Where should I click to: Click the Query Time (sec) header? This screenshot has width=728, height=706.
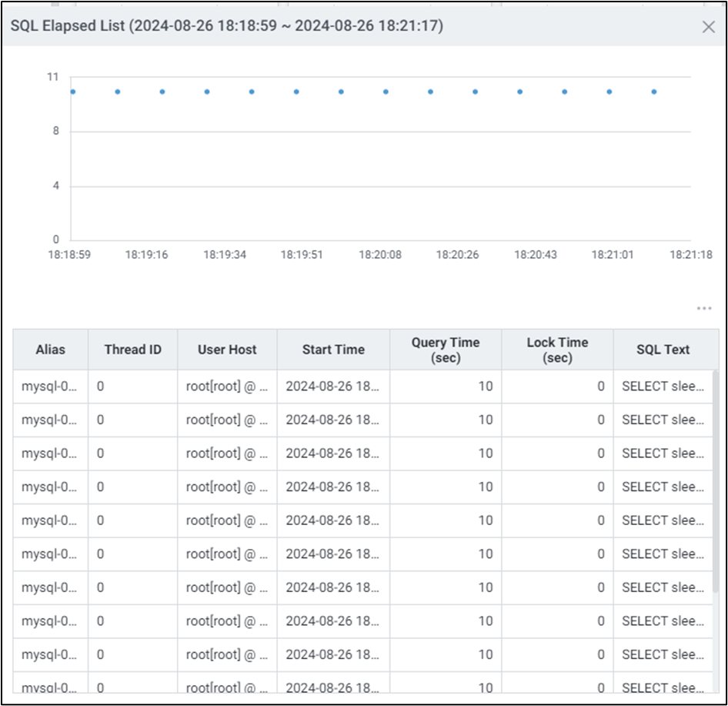tap(445, 350)
